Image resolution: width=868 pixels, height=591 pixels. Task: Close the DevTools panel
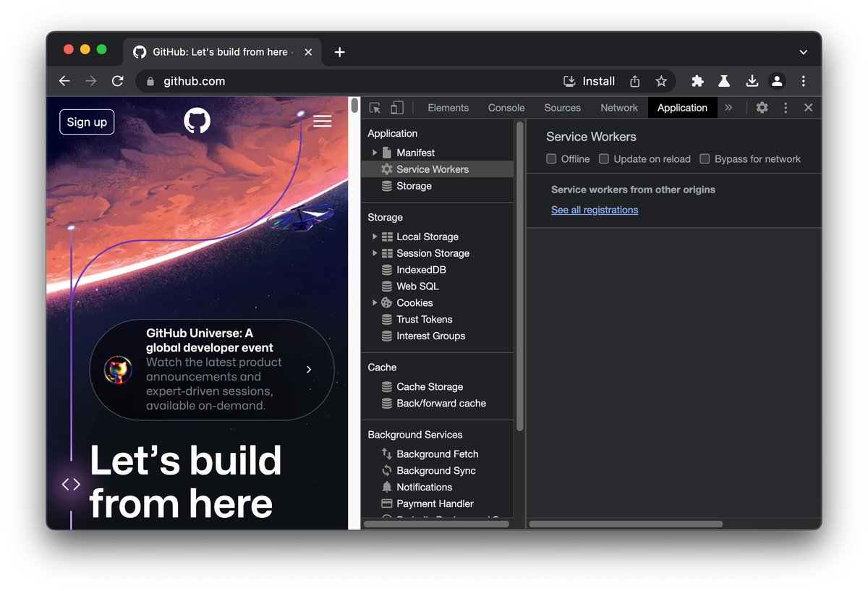click(808, 108)
